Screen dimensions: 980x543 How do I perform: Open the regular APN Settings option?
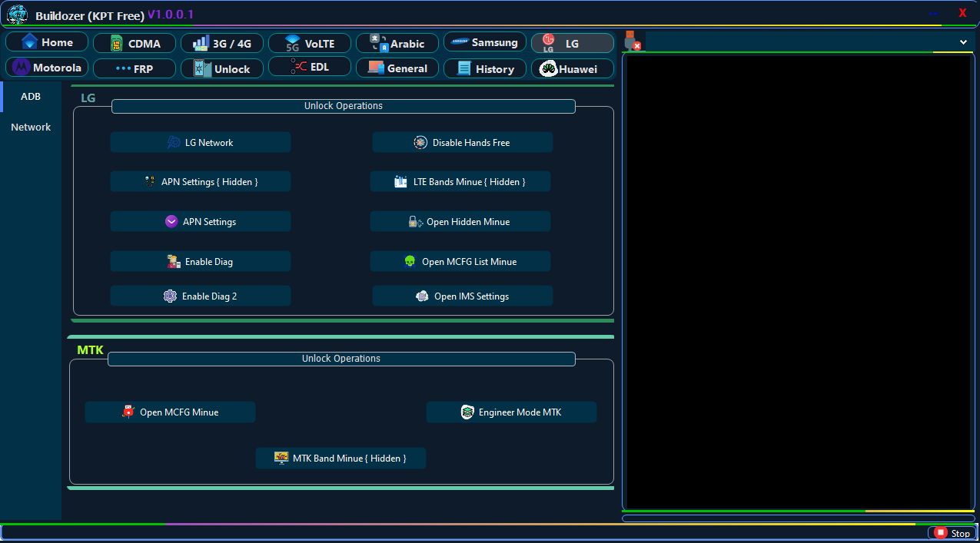click(201, 222)
